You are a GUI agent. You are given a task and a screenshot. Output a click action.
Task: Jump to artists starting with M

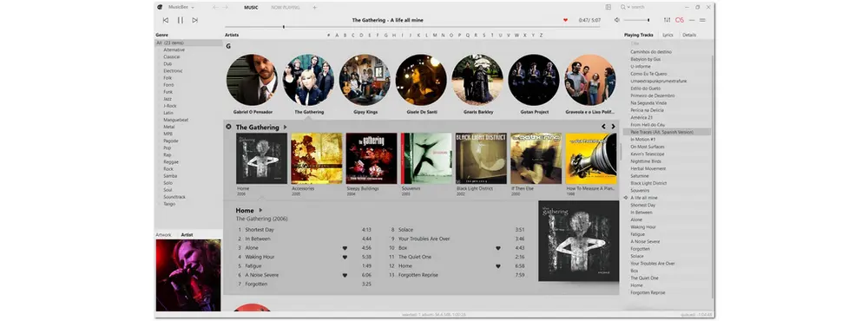435,35
